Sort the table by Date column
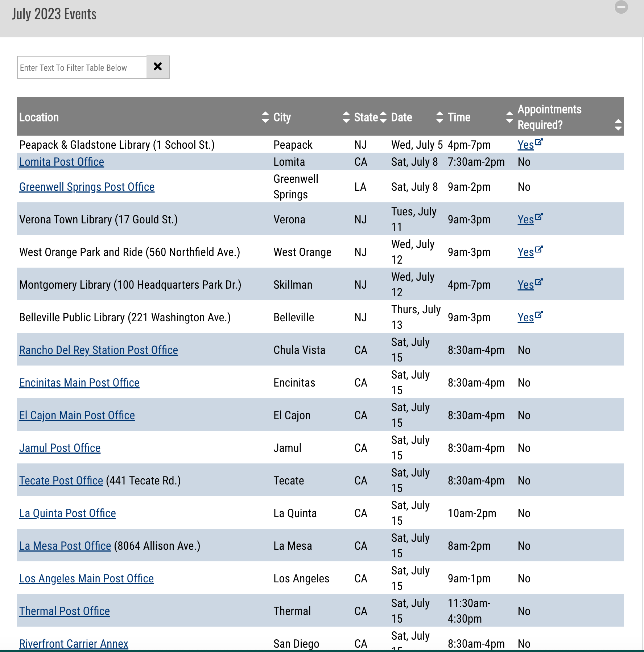644x652 pixels. pos(439,117)
